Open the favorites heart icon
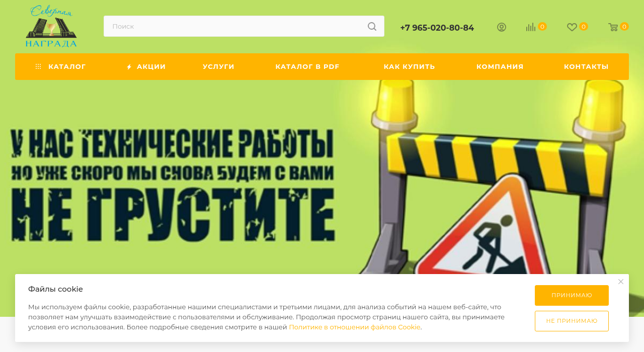This screenshot has width=644, height=352. [572, 27]
